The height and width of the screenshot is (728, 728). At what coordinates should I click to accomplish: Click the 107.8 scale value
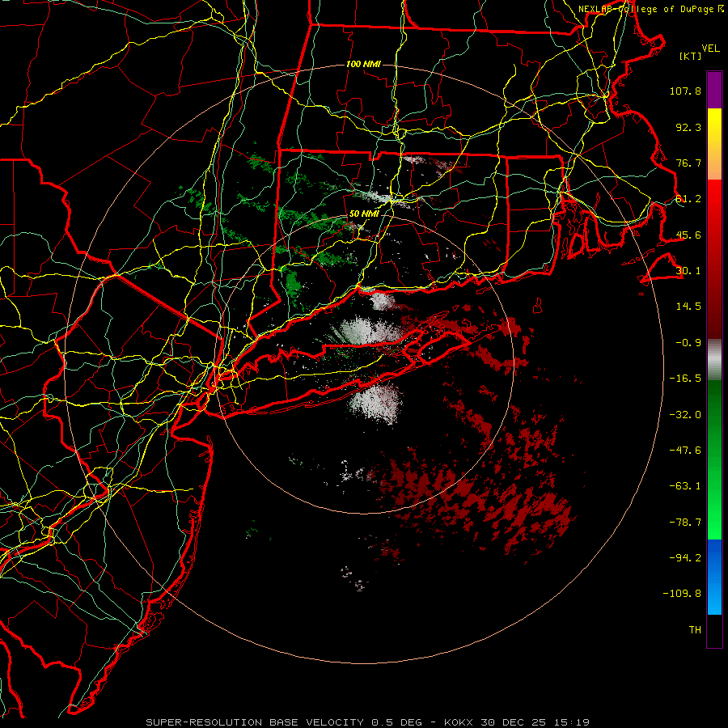pyautogui.click(x=685, y=91)
